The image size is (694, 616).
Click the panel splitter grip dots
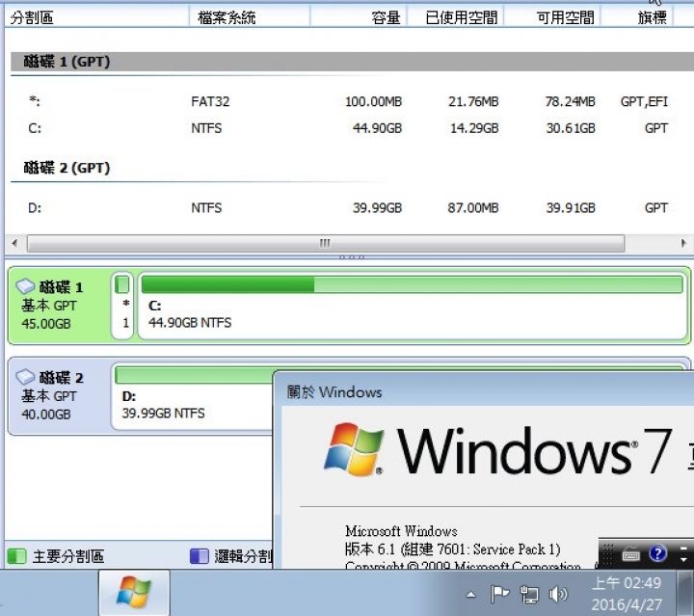(352, 256)
